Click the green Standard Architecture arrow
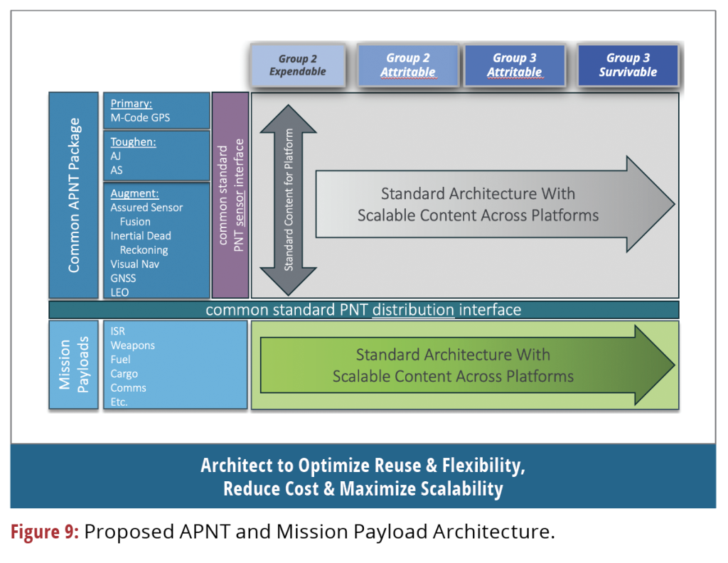Screen dimensions: 728x563 pos(462,365)
